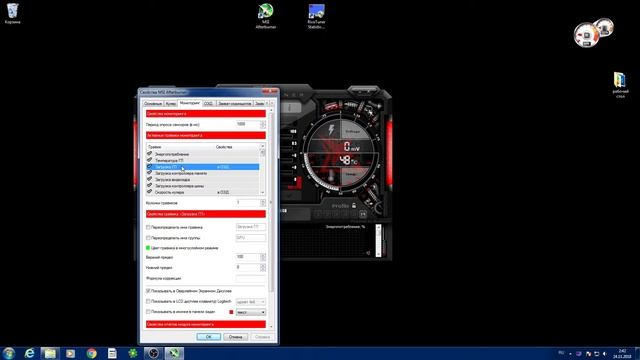The width and height of the screenshot is (640, 360).
Task: Select RivaTuner Statistics desktop shortcut
Action: point(316,16)
